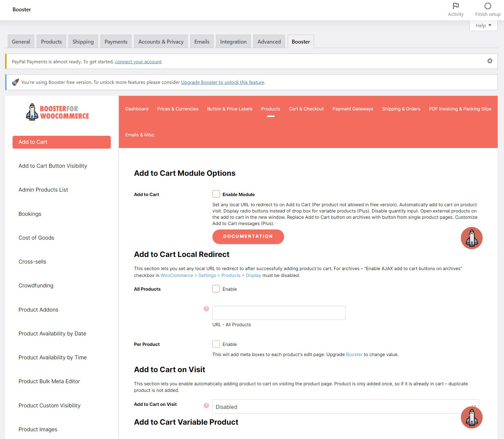Click help icon next to Add to Cart on Visit
504x439 pixels.
pos(206,405)
